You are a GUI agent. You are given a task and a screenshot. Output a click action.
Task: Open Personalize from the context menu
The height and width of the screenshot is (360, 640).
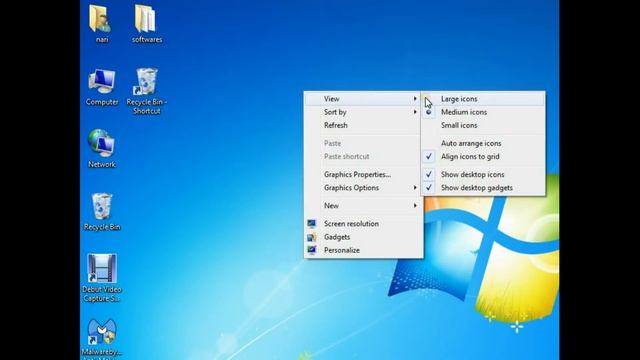coord(363,250)
